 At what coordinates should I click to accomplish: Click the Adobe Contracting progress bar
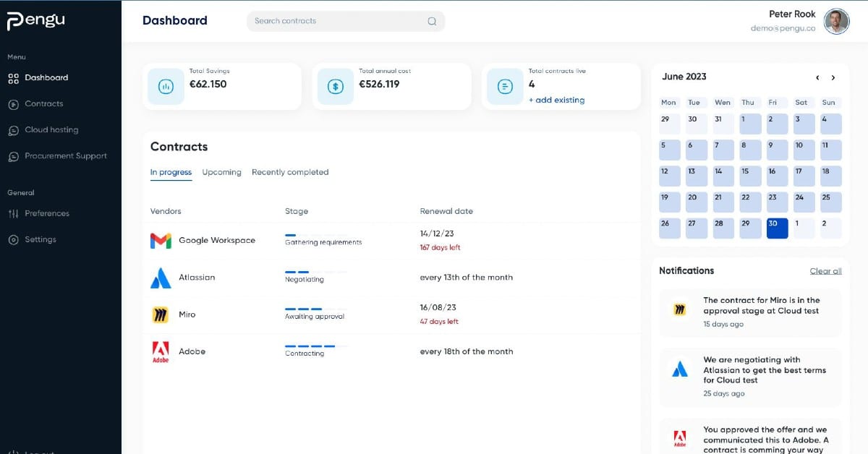[x=316, y=346]
